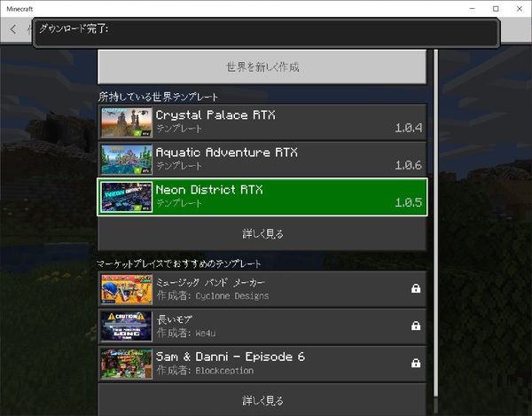Screen dimensions: 532x416
Task: Open the 長いモブ thumbnail image
Action: click(x=127, y=326)
